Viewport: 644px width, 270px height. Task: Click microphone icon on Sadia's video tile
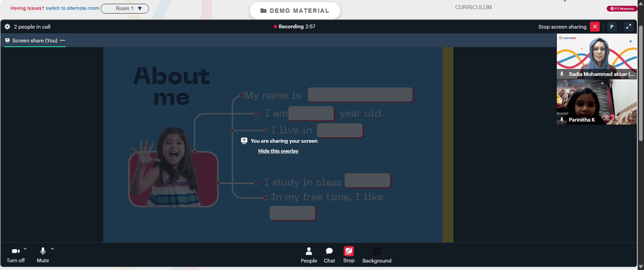pyautogui.click(x=562, y=74)
